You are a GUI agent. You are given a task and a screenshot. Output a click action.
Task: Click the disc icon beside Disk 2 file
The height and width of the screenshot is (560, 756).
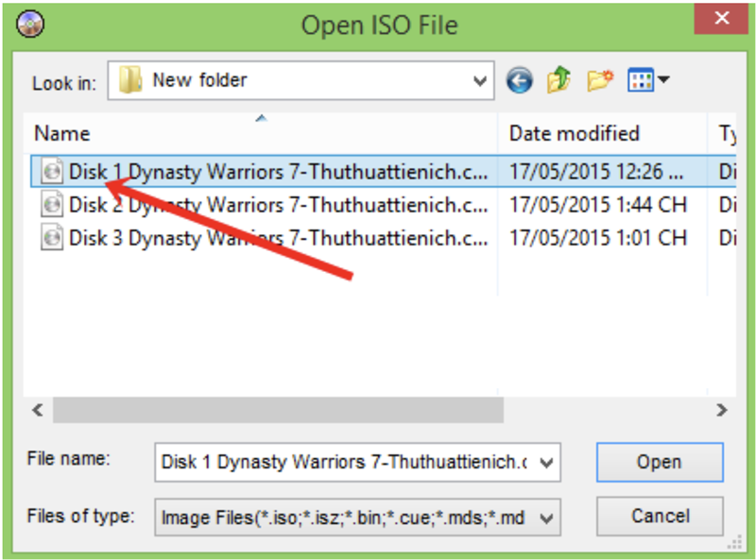(x=52, y=205)
